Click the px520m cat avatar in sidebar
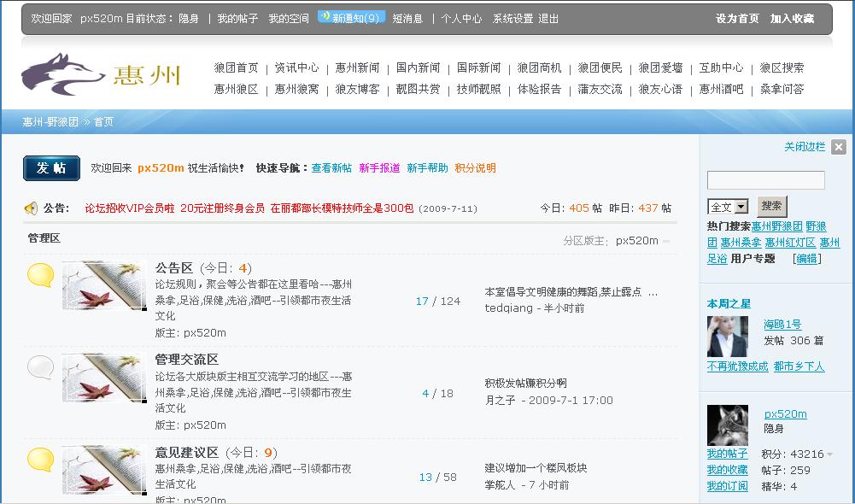Screen dimensions: 855x504 [x=727, y=425]
